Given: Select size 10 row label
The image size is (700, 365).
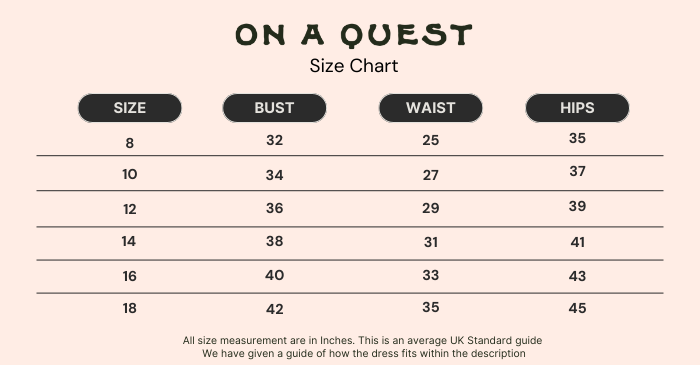Looking at the screenshot, I should pos(129,174).
